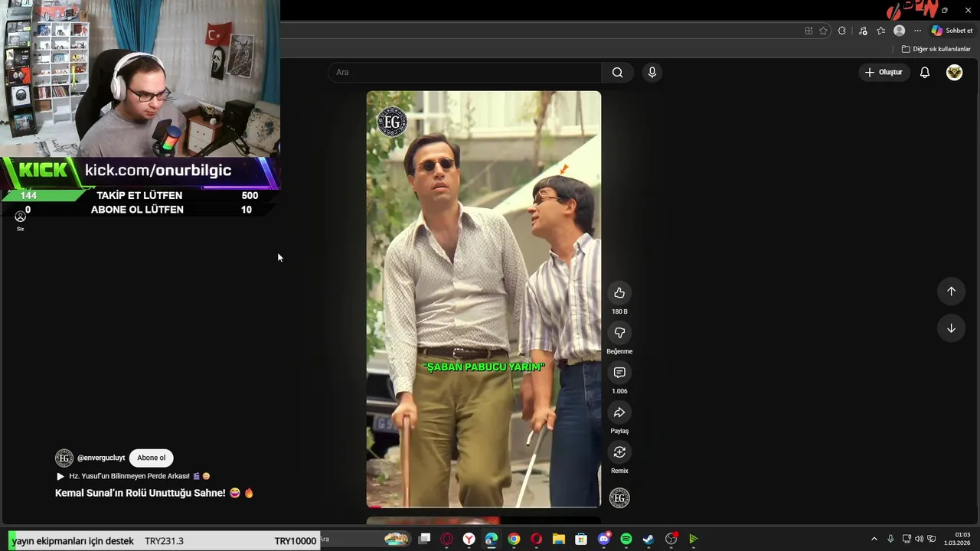
Task: Open the Remix option
Action: pyautogui.click(x=619, y=452)
